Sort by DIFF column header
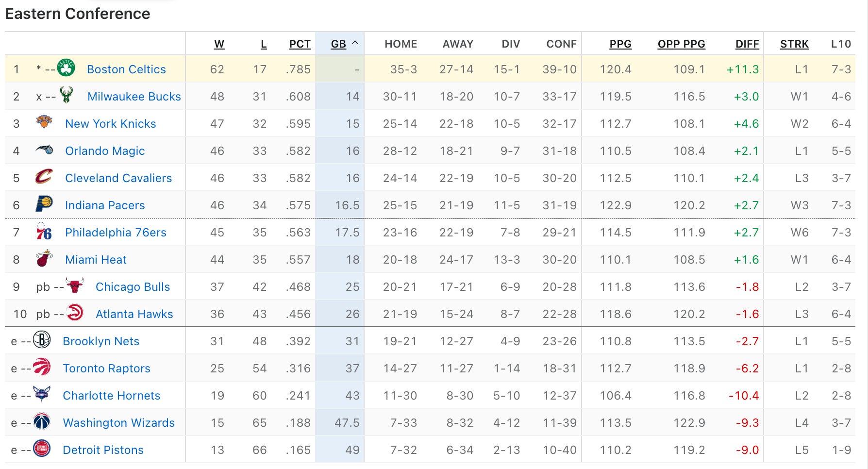The image size is (868, 469). pyautogui.click(x=747, y=44)
